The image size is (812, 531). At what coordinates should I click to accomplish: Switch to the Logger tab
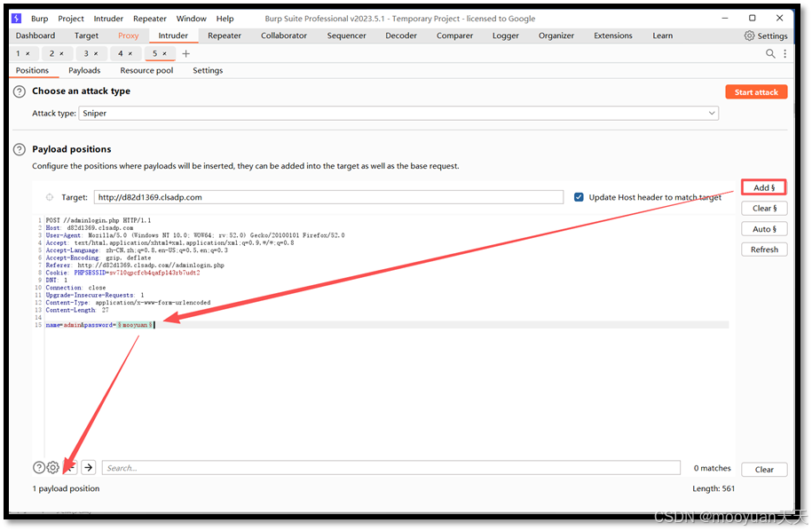[506, 36]
